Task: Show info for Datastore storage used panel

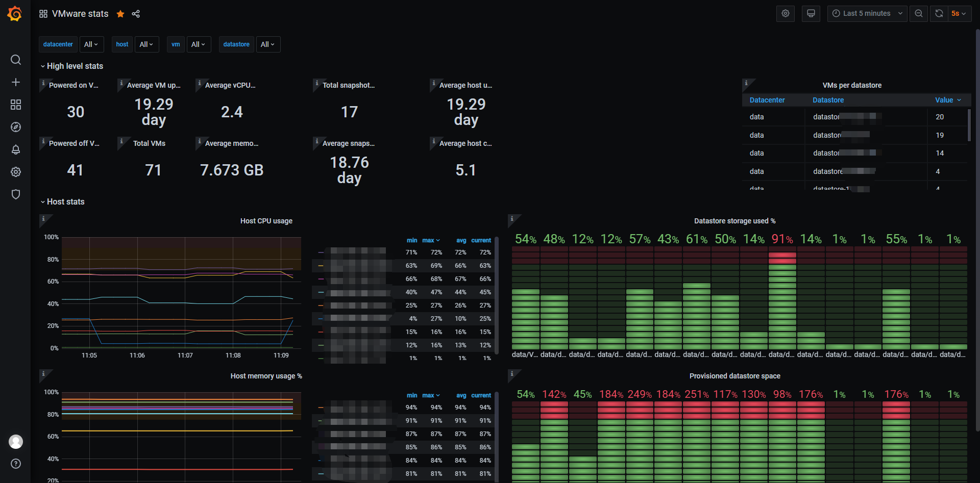Action: [511, 218]
